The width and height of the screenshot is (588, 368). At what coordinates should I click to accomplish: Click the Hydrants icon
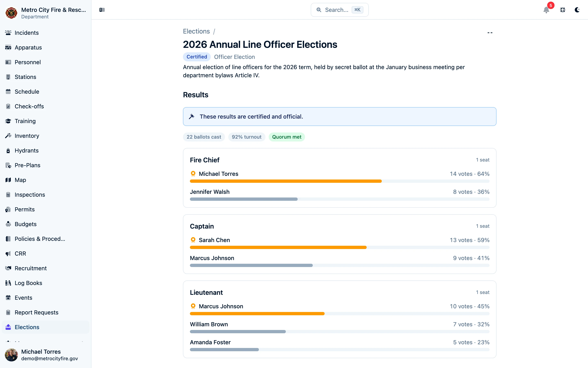8,150
